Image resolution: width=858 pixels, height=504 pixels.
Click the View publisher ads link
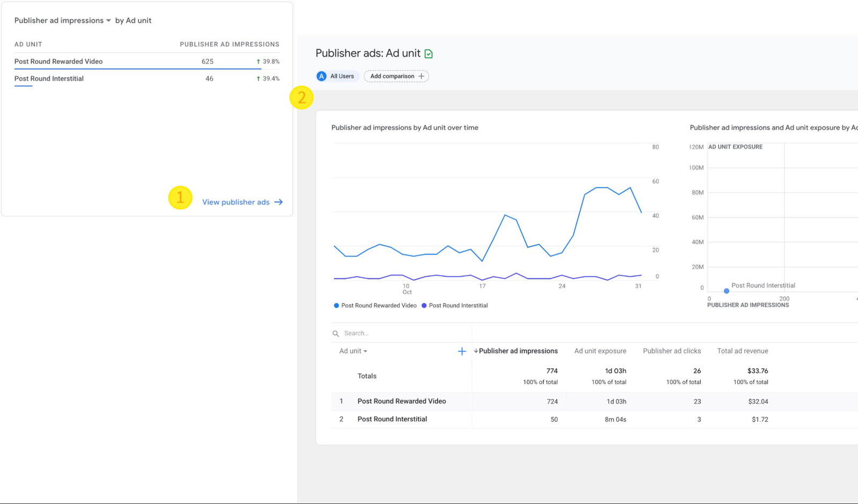[x=236, y=202]
